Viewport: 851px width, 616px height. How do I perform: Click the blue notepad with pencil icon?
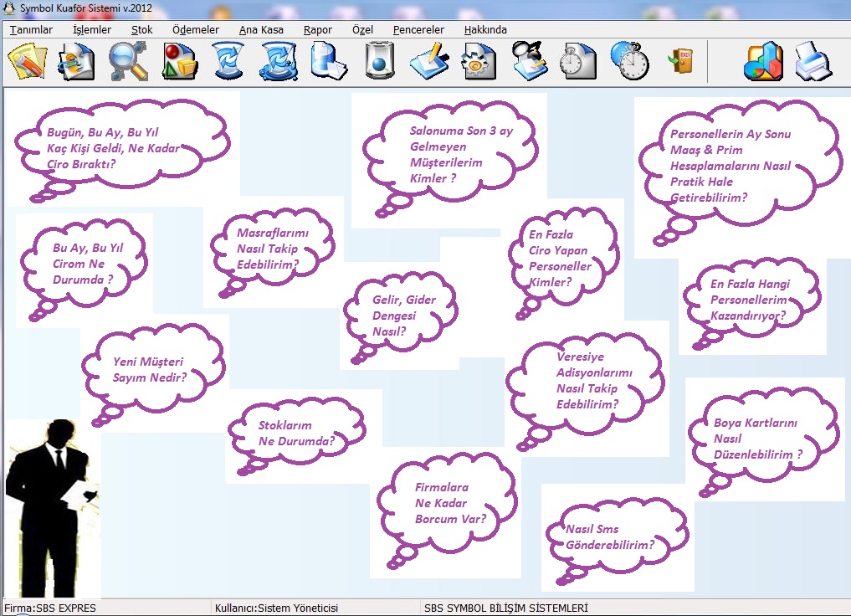pos(428,61)
